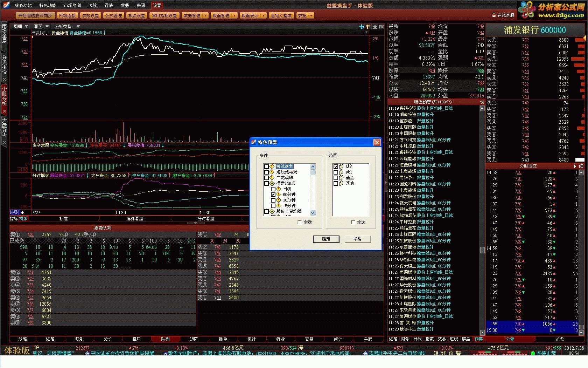Click the 在线客服 online support icon
This screenshot has height=368, width=588.
point(494,15)
